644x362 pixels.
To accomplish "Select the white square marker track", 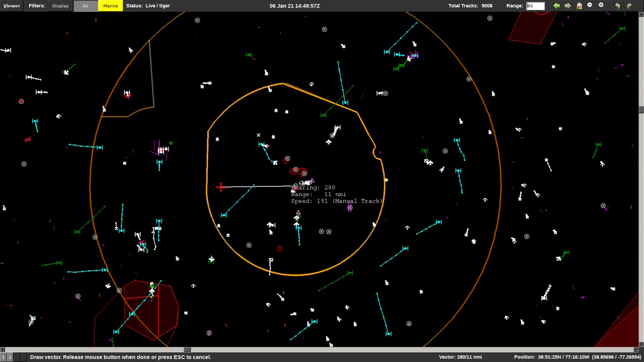I will pos(271,260).
